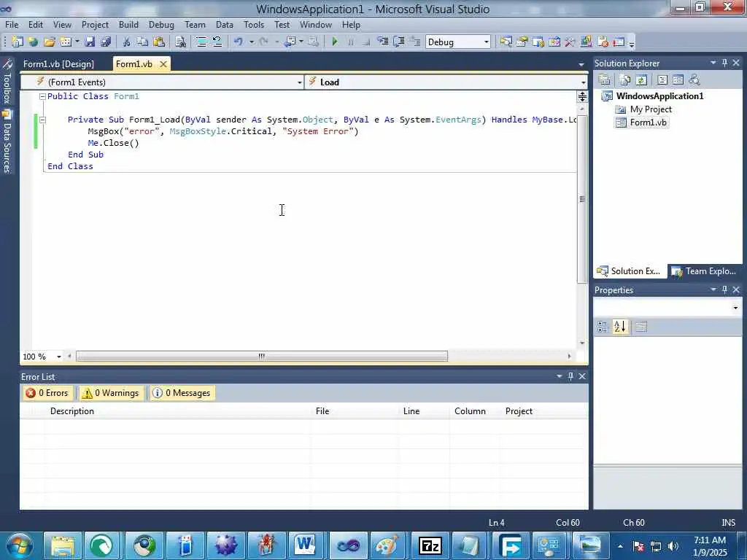Screen dimensions: 747x560
Task: Click the code editor horizontal scrollbar thumb
Action: coord(262,356)
